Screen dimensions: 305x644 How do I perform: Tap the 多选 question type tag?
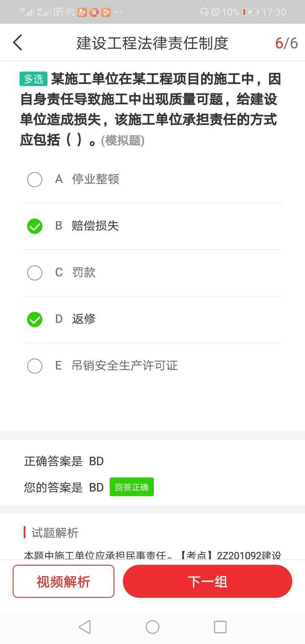click(x=33, y=79)
